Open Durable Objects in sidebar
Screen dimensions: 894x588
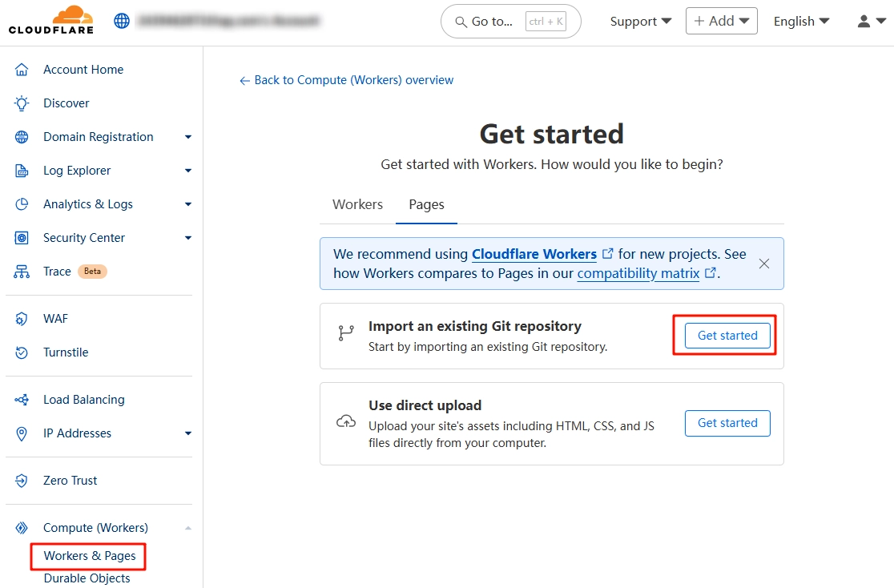pyautogui.click(x=87, y=578)
